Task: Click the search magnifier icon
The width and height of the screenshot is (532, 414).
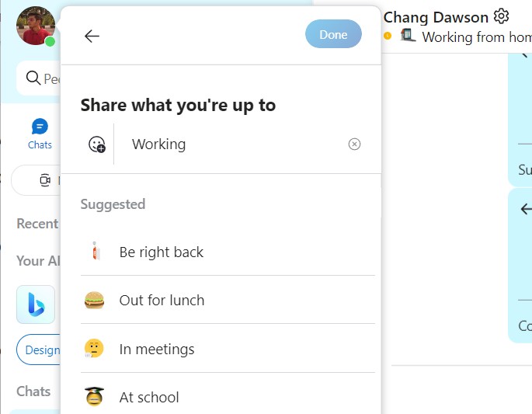Action: [x=33, y=78]
